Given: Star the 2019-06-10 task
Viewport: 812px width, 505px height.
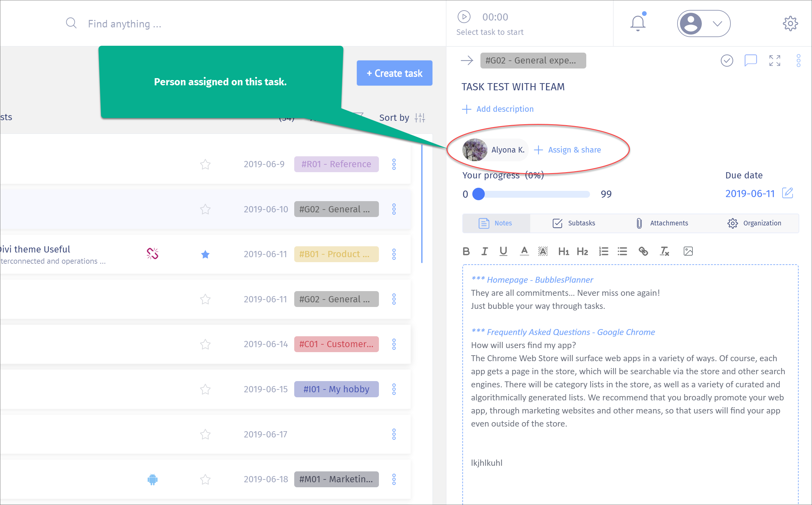Looking at the screenshot, I should 205,209.
